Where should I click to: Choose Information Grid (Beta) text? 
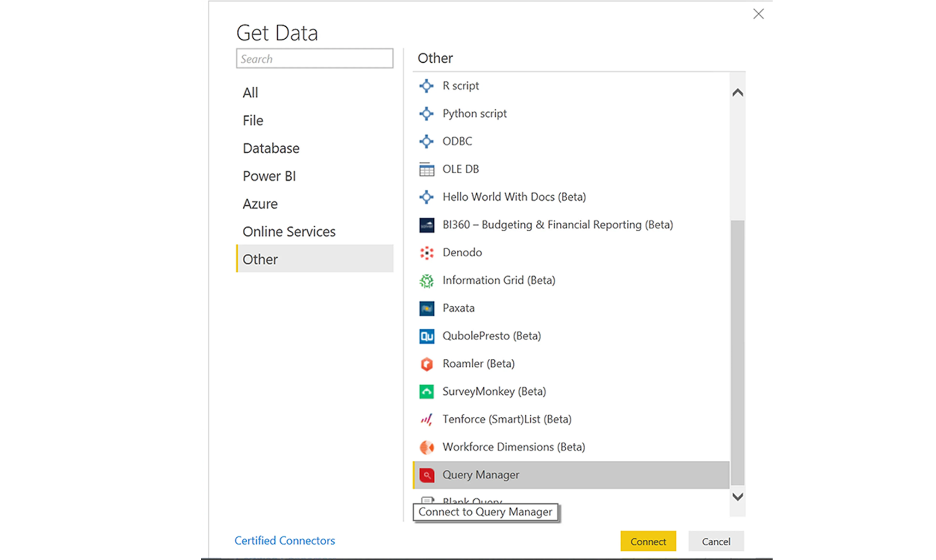tap(499, 280)
